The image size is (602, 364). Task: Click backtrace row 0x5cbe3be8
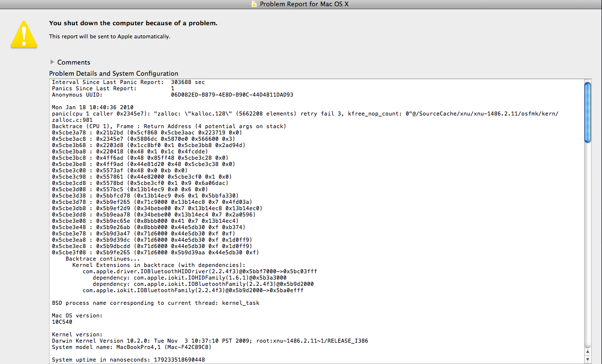click(x=143, y=165)
